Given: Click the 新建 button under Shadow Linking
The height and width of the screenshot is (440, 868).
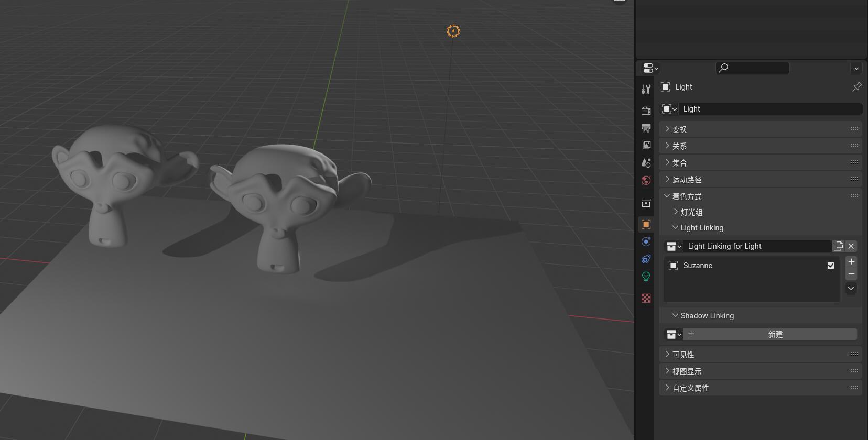Looking at the screenshot, I should click(x=770, y=334).
